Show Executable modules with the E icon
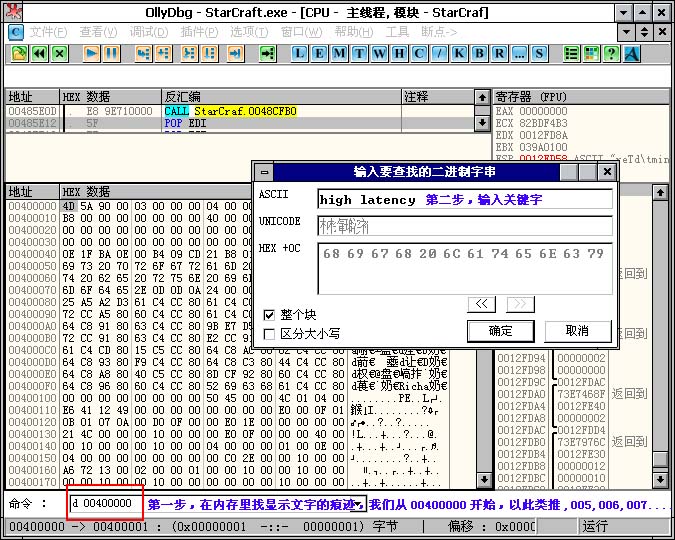The height and width of the screenshot is (540, 675). 319,54
